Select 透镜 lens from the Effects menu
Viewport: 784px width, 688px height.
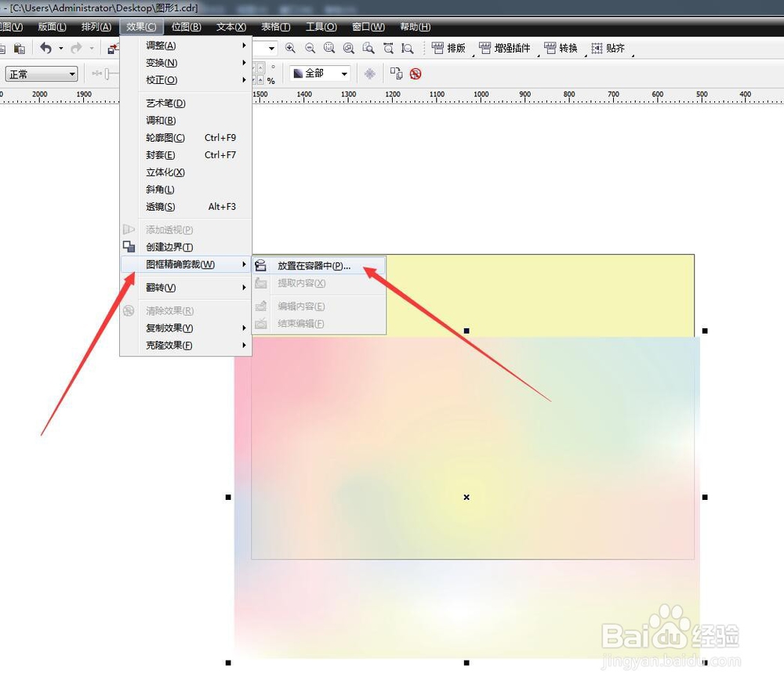pyautogui.click(x=159, y=206)
